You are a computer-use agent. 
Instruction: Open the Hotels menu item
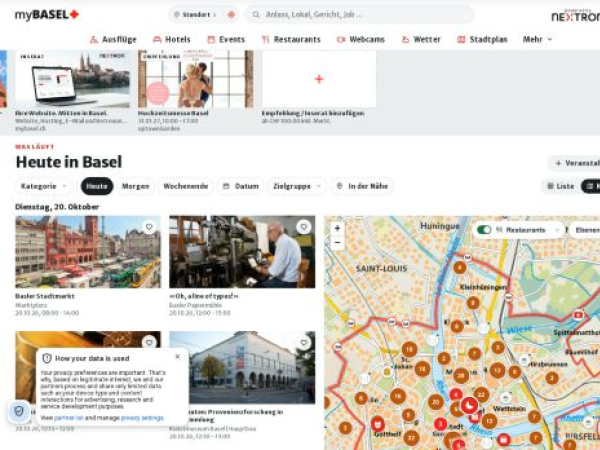click(x=172, y=39)
